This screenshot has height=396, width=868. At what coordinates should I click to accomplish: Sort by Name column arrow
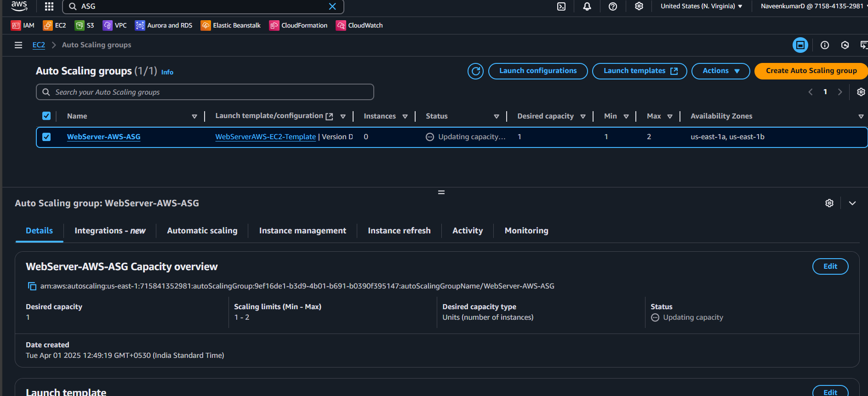(x=194, y=117)
